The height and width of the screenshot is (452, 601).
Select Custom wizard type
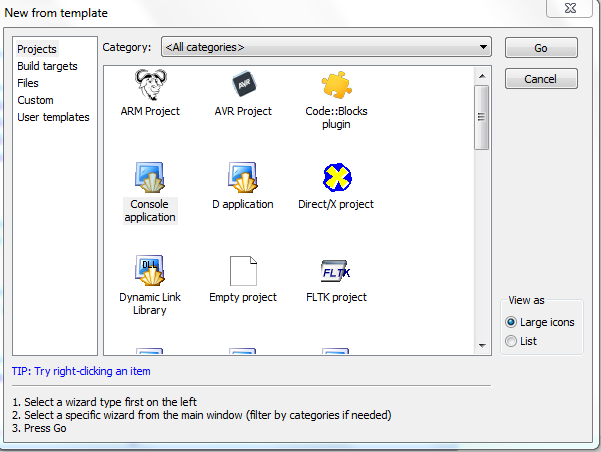(x=35, y=100)
